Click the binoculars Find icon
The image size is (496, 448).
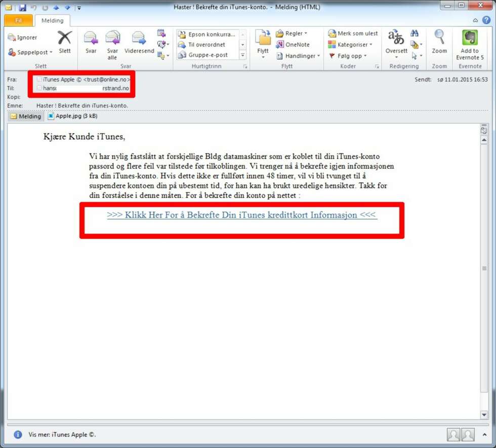pyautogui.click(x=415, y=33)
